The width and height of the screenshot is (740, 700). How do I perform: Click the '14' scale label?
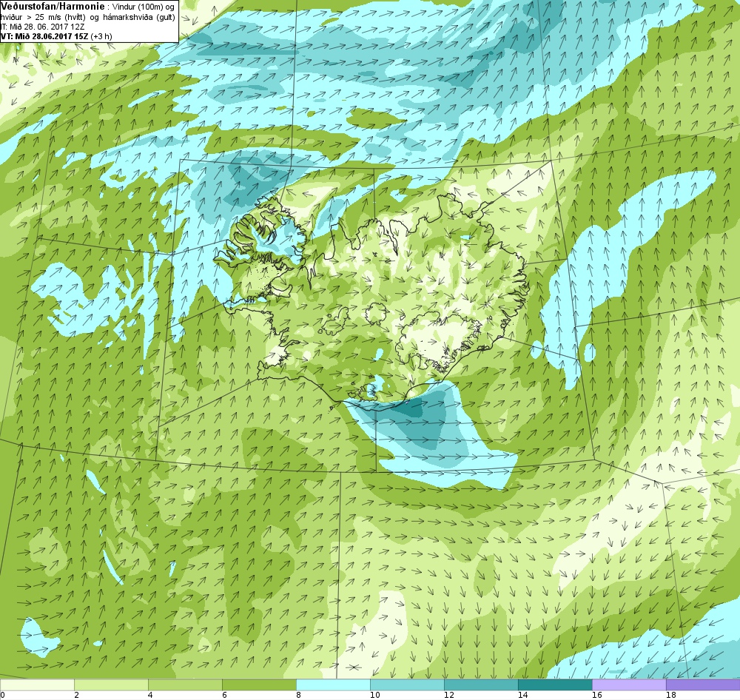523,695
